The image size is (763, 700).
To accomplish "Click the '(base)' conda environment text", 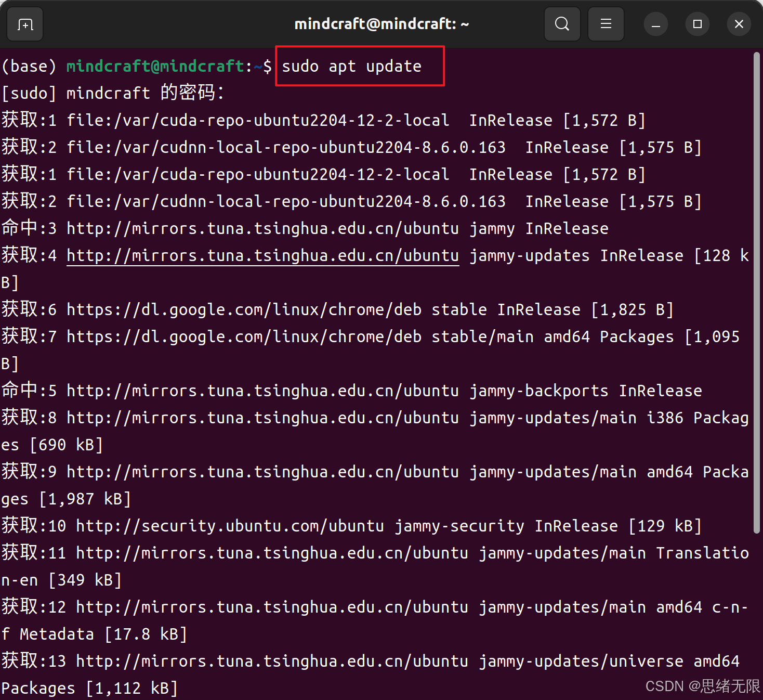I will click(29, 66).
